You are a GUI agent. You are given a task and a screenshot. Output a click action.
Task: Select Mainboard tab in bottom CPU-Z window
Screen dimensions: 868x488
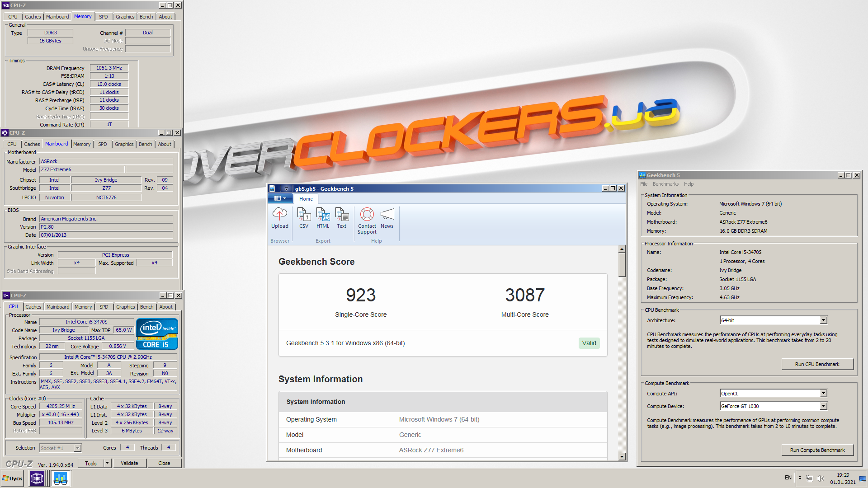(58, 307)
